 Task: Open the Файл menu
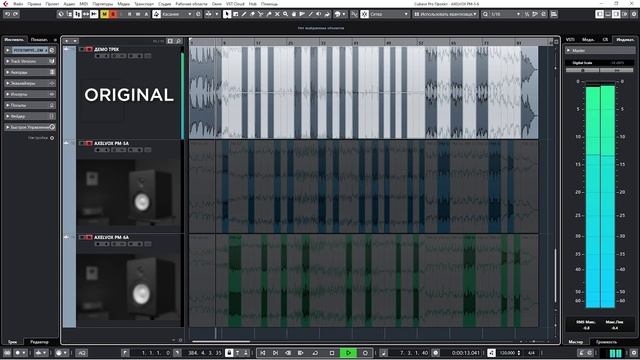(x=18, y=4)
